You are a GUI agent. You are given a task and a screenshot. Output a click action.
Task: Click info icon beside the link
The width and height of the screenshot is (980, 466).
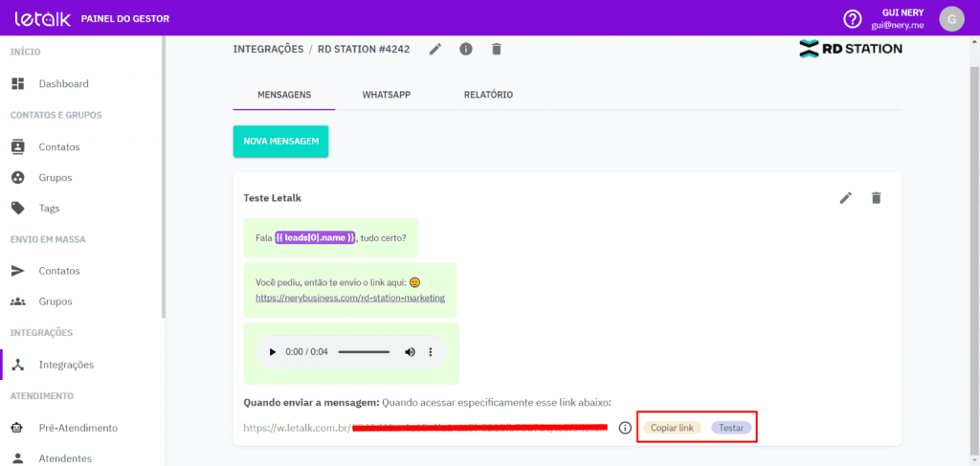coord(625,428)
